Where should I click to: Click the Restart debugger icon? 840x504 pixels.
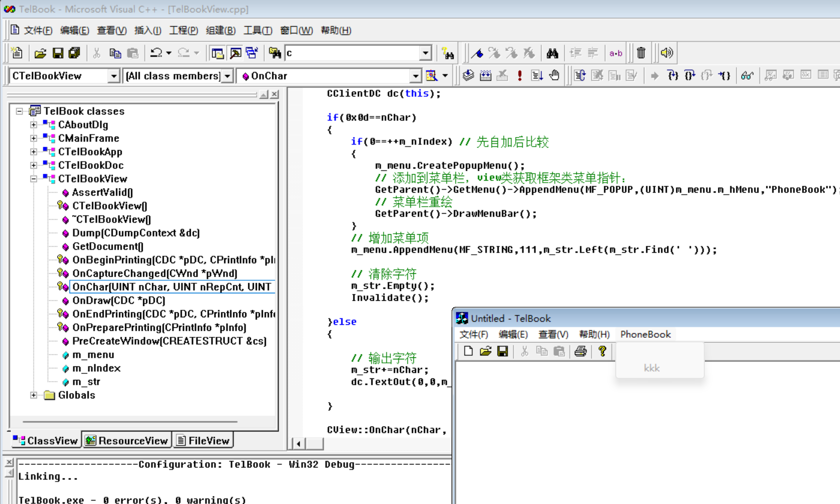click(x=580, y=76)
